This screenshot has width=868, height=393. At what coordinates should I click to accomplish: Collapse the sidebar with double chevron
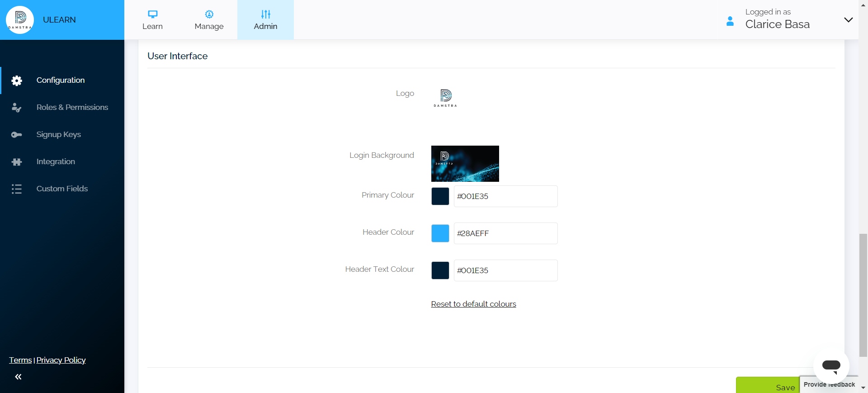pyautogui.click(x=18, y=377)
